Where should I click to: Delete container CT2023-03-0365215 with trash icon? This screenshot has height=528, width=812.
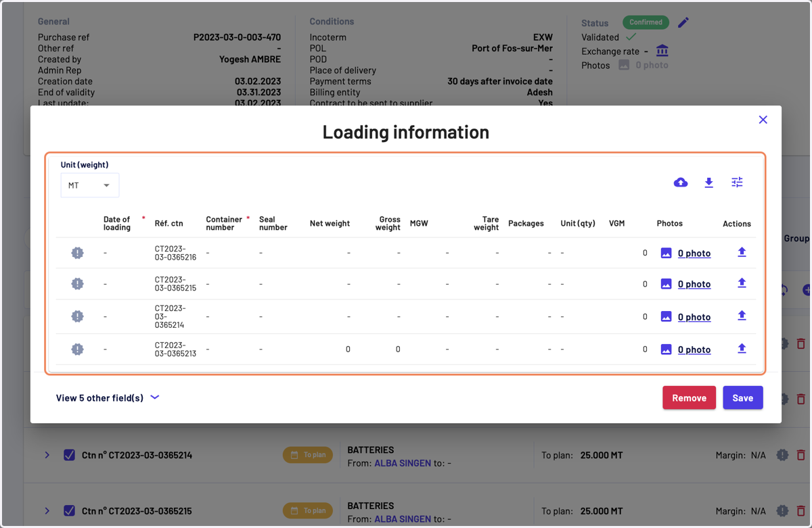click(x=801, y=510)
